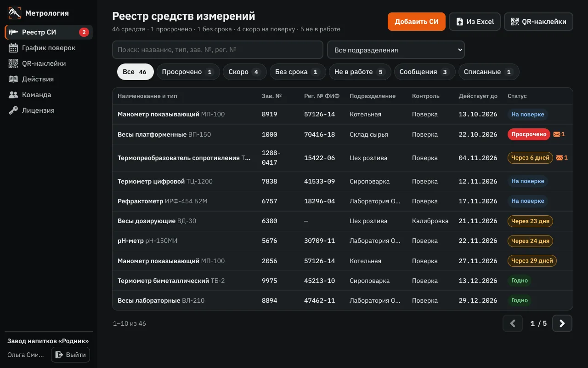Click the Калибровка control cell
Image resolution: width=588 pixels, height=368 pixels.
coord(430,221)
